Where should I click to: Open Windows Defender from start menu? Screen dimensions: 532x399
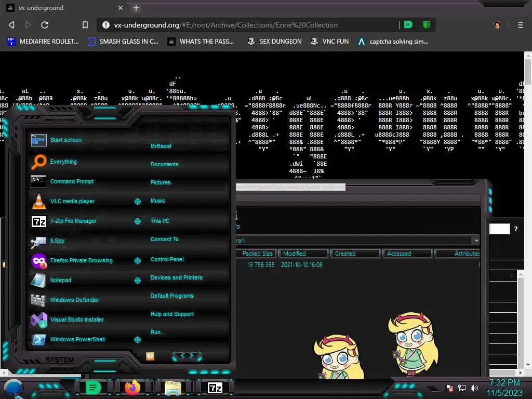[x=65, y=300]
